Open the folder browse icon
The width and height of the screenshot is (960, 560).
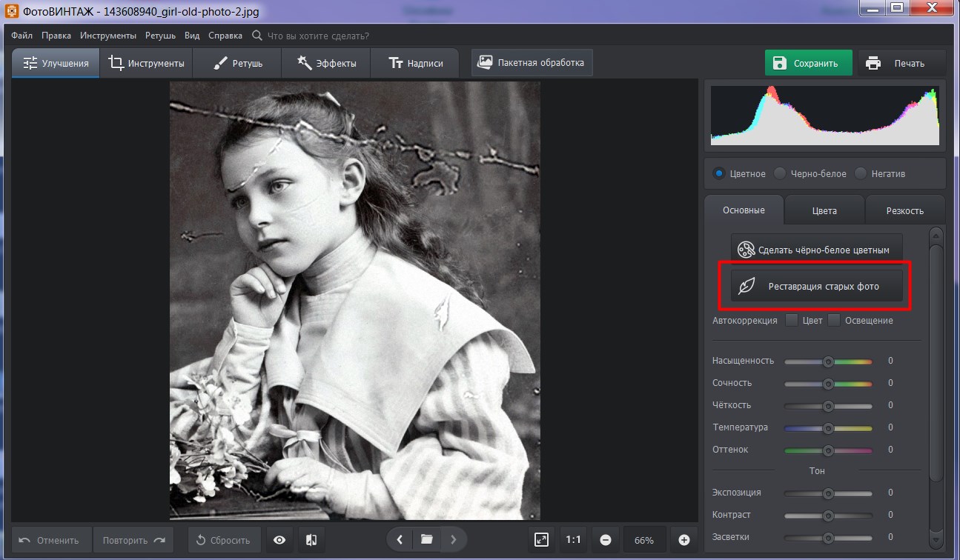426,540
